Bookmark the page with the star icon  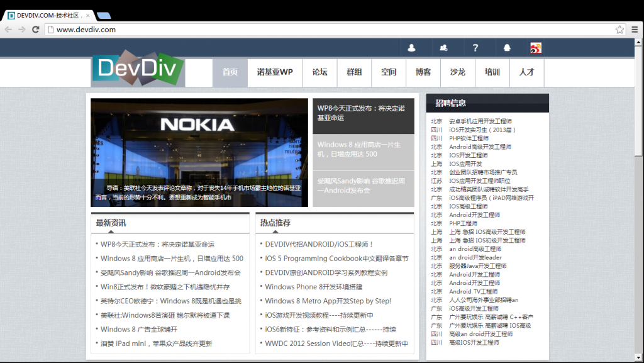619,29
